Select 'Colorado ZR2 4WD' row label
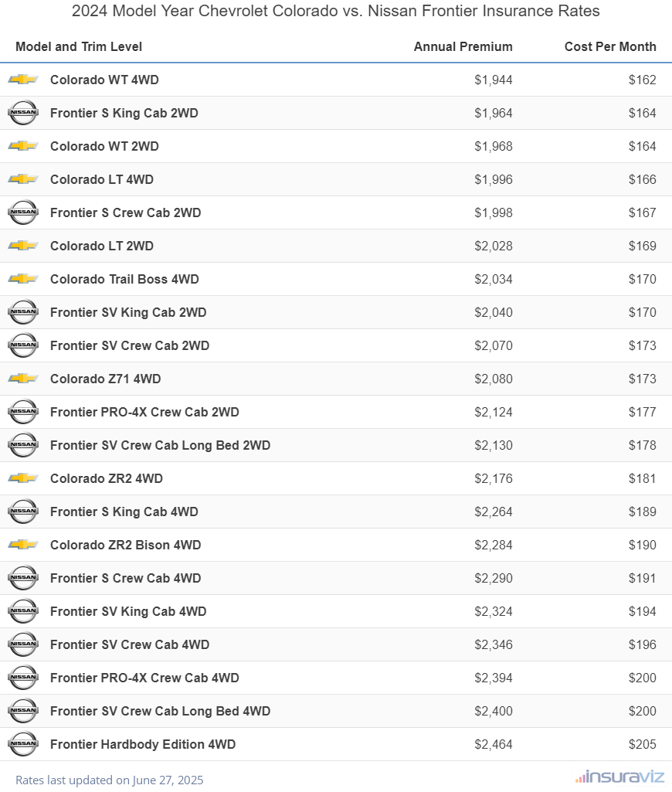The width and height of the screenshot is (672, 792). click(107, 478)
